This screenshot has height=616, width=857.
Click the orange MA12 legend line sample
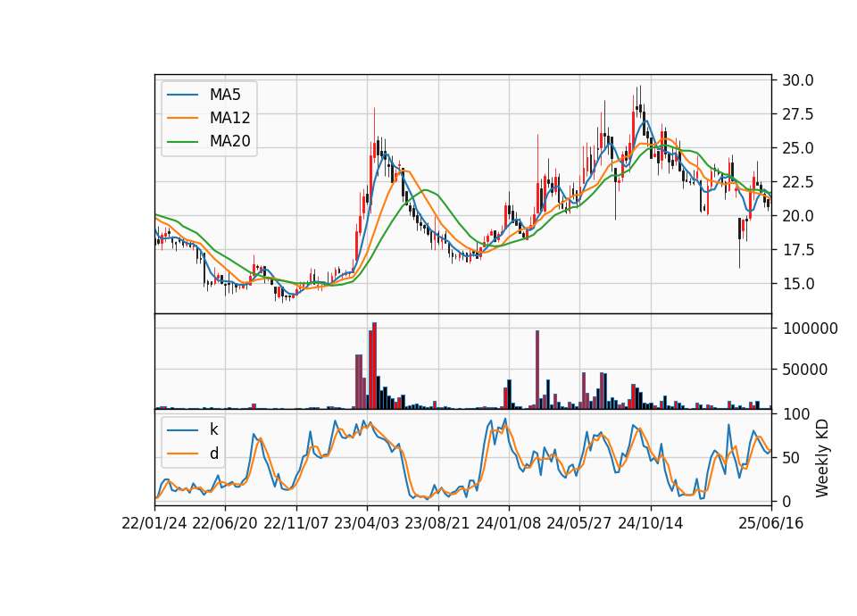click(x=182, y=118)
